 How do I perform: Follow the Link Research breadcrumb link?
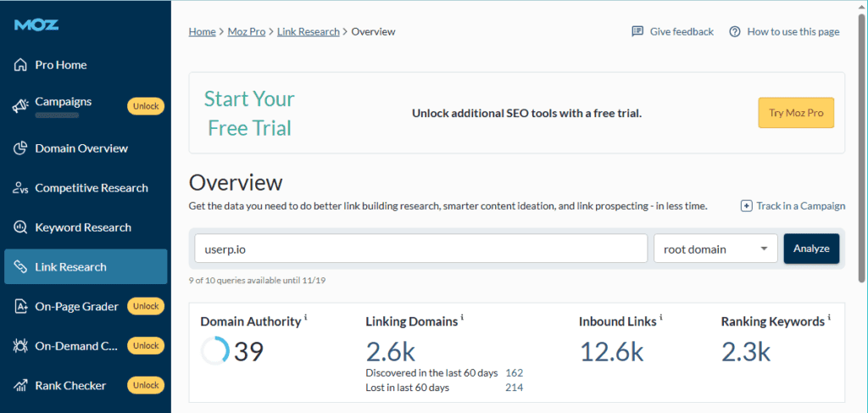tap(309, 31)
